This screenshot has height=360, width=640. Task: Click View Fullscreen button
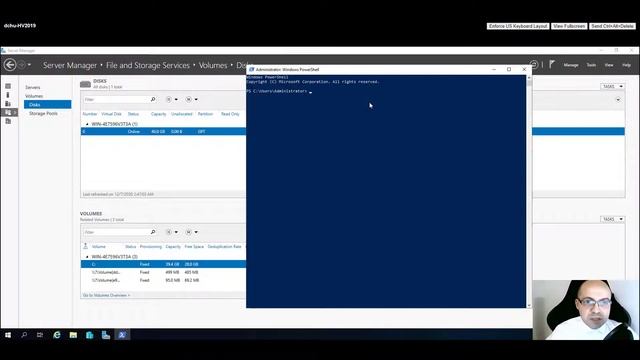(x=569, y=26)
